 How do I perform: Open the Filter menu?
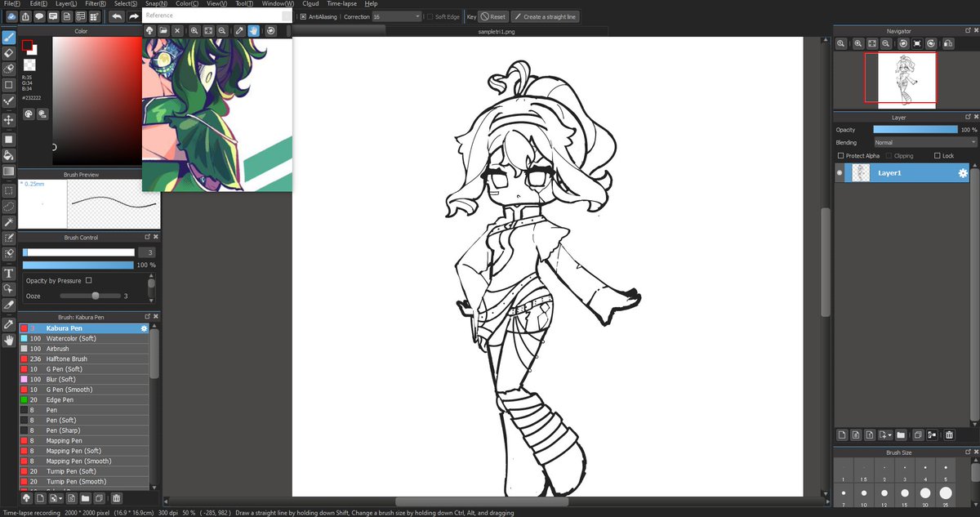(x=96, y=3)
